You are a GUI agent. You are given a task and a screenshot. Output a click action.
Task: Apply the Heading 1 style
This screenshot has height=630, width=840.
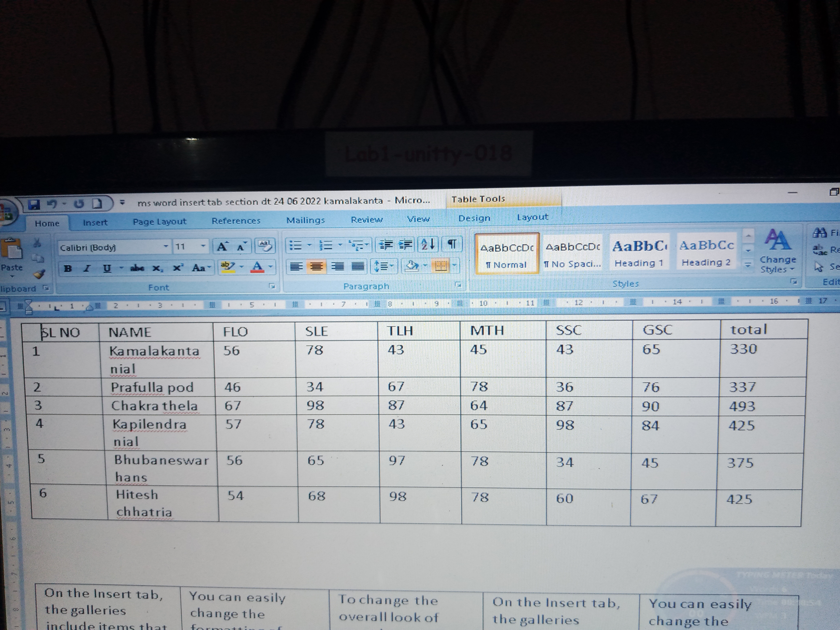point(639,253)
